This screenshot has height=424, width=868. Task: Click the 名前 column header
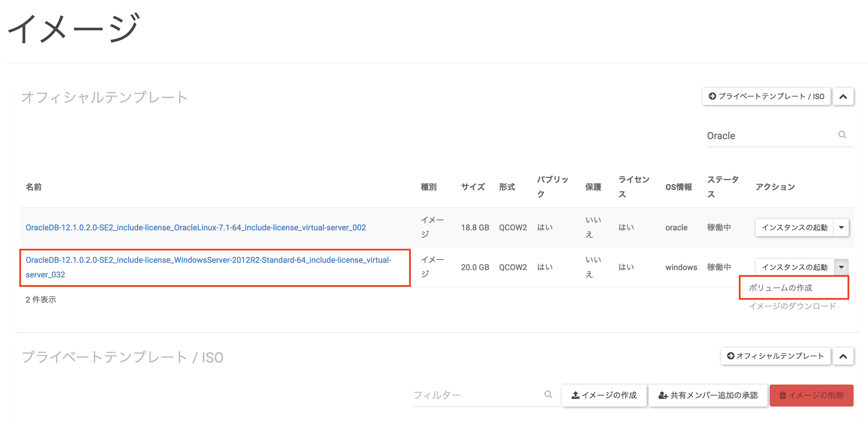[x=33, y=187]
